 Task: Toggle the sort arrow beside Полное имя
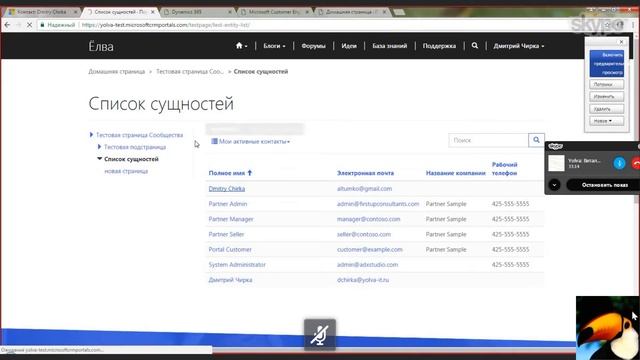pos(250,173)
